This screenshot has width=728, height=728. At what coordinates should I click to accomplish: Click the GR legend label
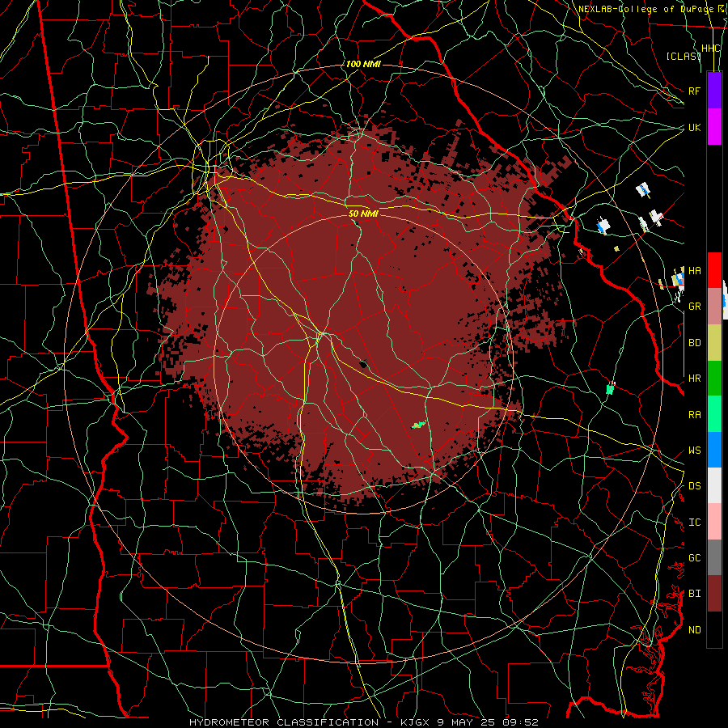695,307
